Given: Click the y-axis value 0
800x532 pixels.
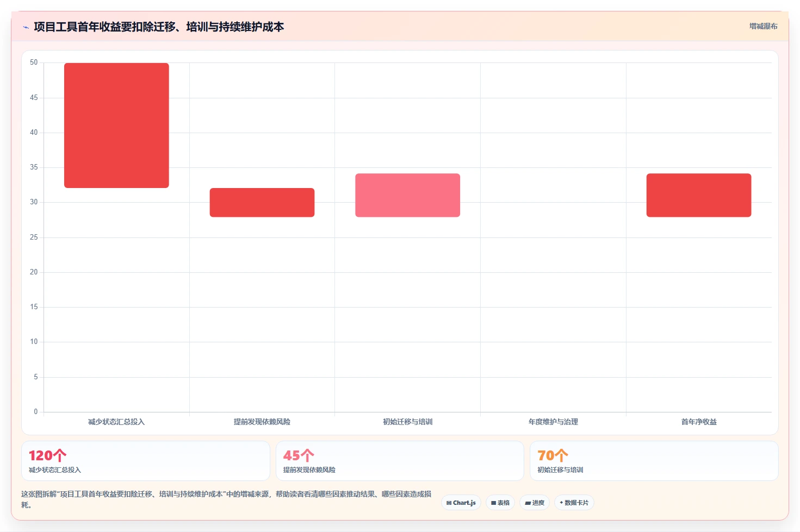Looking at the screenshot, I should coord(36,411).
